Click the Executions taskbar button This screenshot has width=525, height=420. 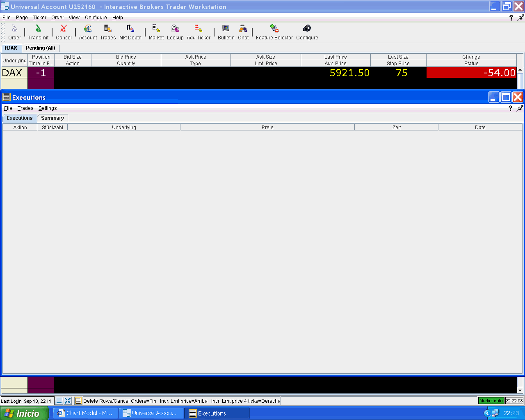coord(217,413)
